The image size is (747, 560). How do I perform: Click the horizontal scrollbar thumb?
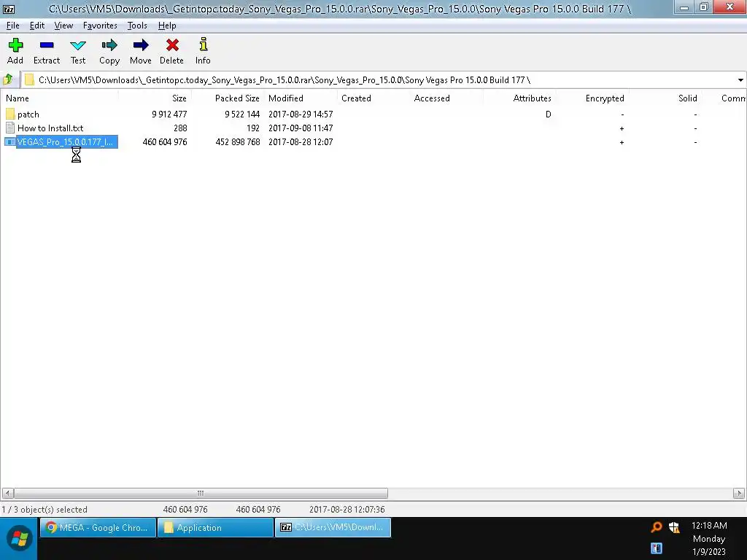point(201,493)
